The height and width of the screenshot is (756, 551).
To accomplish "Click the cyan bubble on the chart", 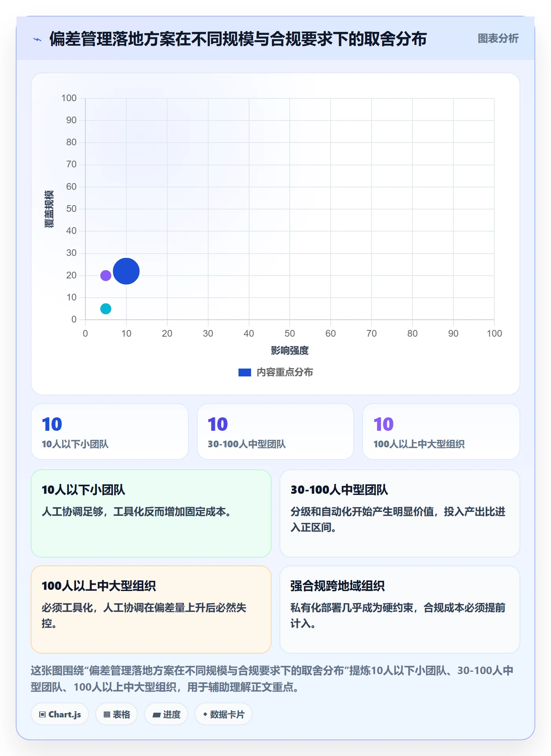I will [105, 309].
